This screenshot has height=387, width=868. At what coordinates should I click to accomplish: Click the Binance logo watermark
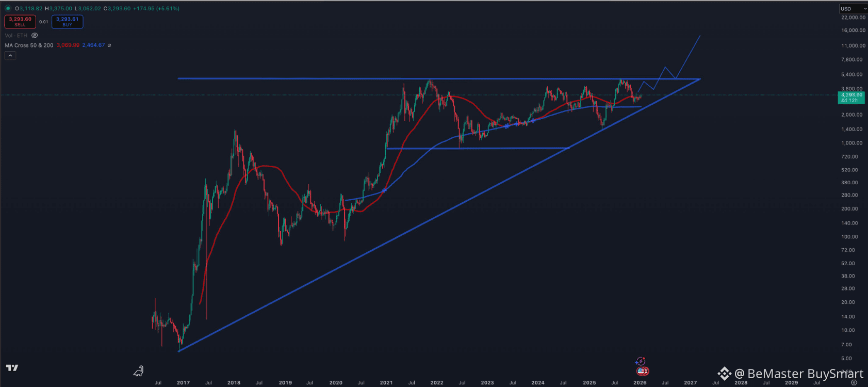point(724,374)
